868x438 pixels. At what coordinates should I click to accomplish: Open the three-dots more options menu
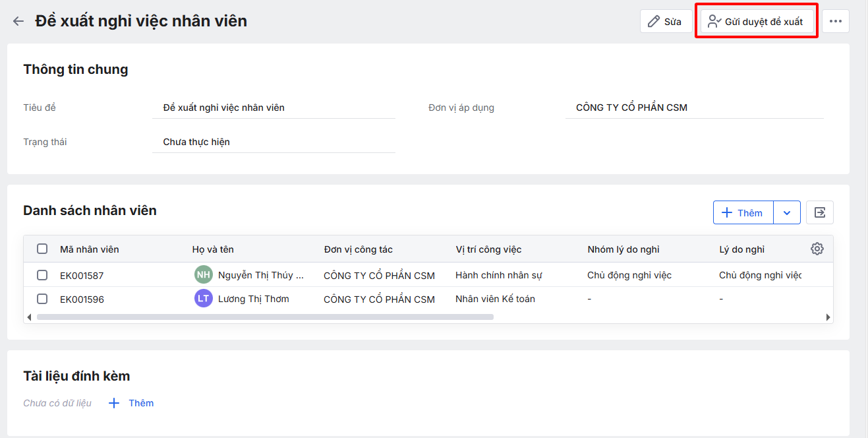[835, 22]
